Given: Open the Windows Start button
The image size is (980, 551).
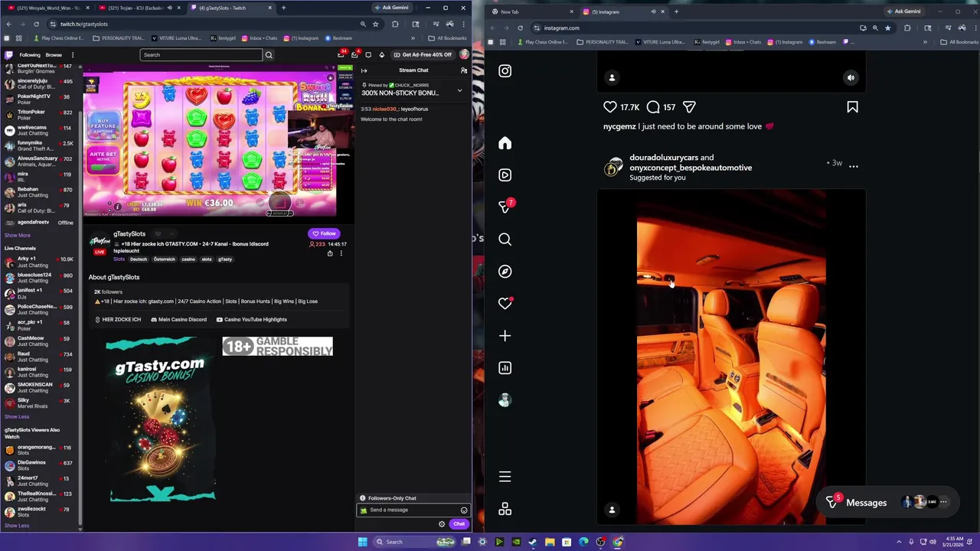Looking at the screenshot, I should click(x=362, y=542).
